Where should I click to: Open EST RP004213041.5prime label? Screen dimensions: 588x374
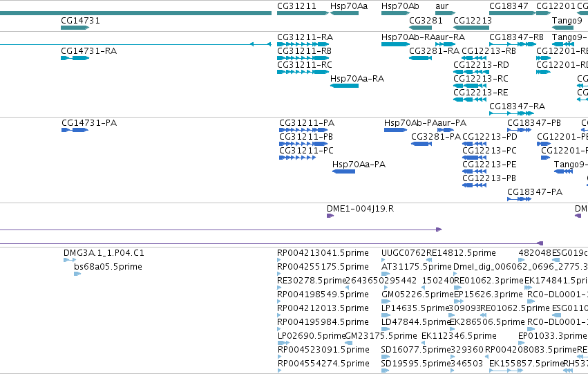pos(323,253)
